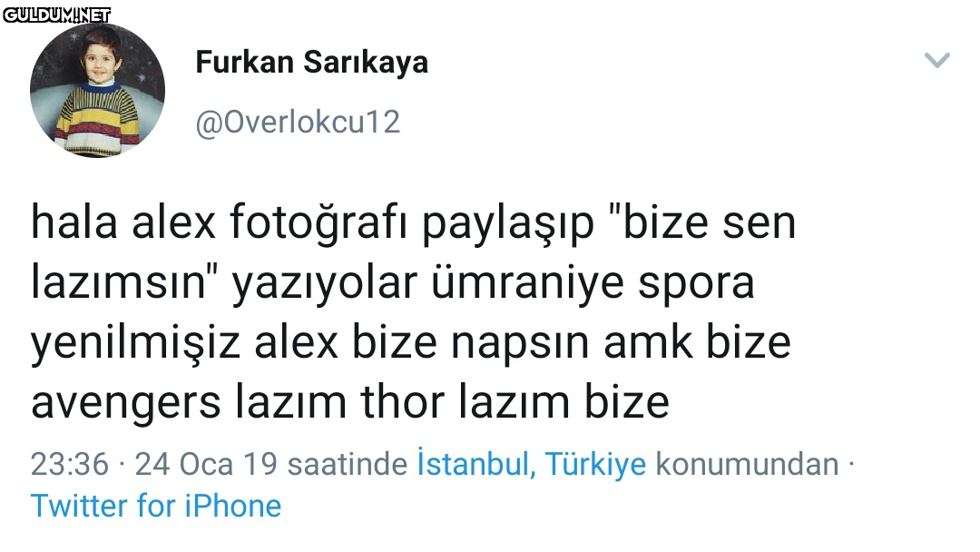Click the word "fotoğrafı" in the tweet

318,223
